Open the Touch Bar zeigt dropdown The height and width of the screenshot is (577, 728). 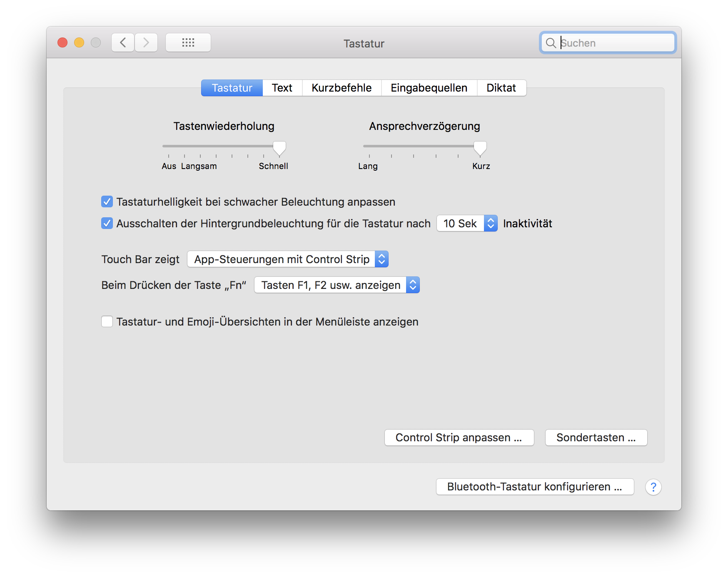tap(288, 259)
